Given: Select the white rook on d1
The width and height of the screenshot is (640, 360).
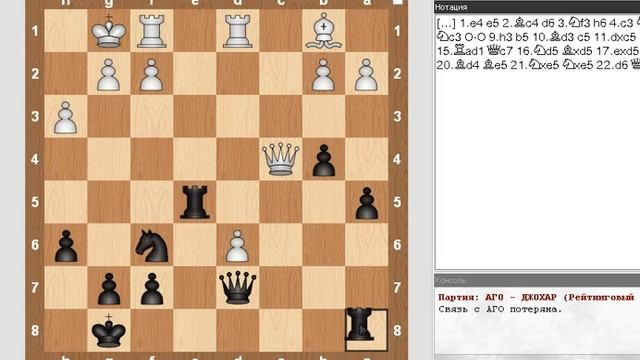Looking at the screenshot, I should click(x=238, y=31).
